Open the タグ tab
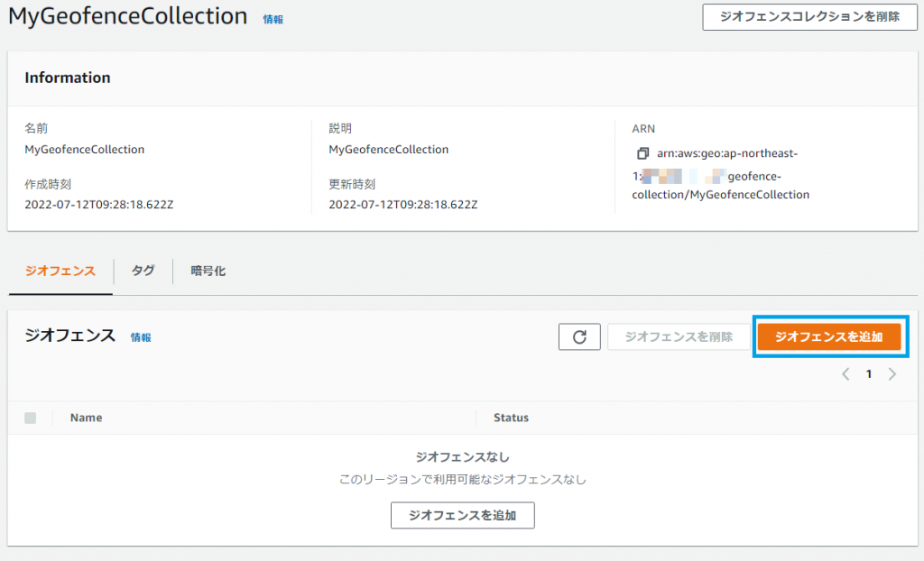The width and height of the screenshot is (924, 561). [143, 271]
